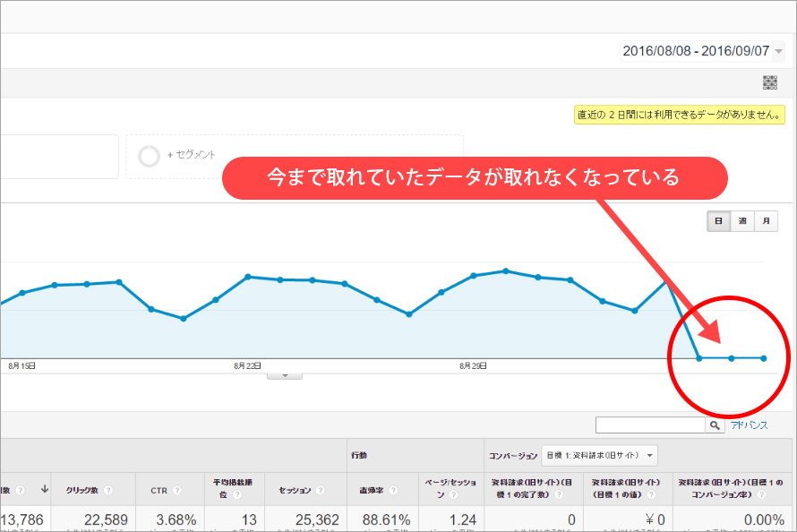Open help icon next to CTR
Viewport: 797px width, 532px height.
(x=177, y=490)
